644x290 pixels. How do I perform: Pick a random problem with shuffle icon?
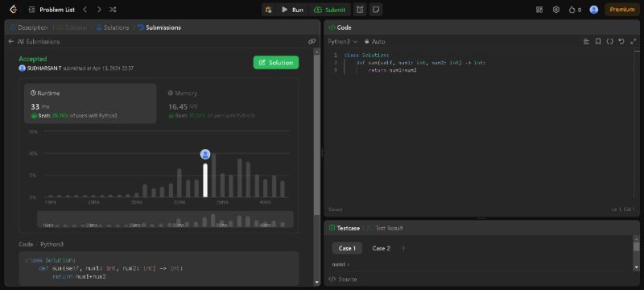pyautogui.click(x=113, y=10)
